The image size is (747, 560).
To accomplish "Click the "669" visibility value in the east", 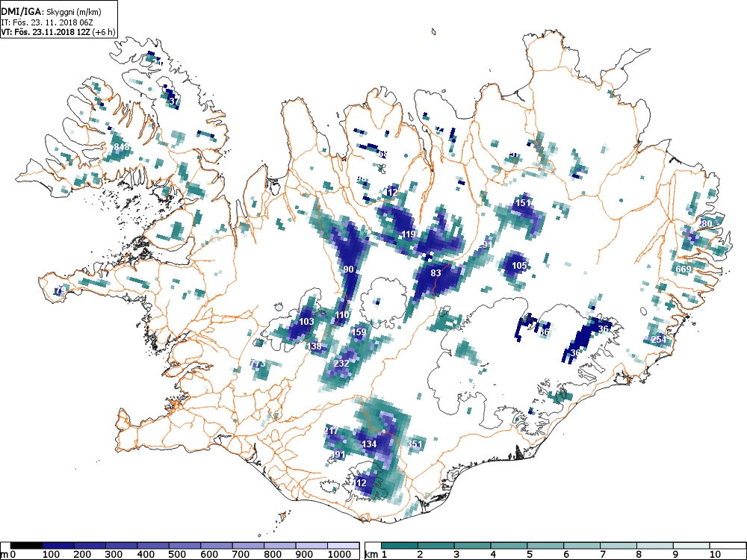I will 684,270.
